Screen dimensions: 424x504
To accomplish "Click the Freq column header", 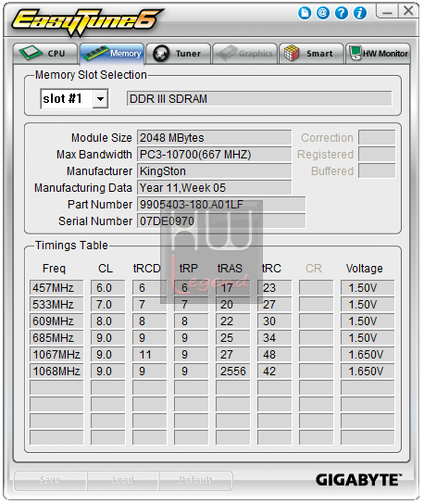I will (54, 269).
